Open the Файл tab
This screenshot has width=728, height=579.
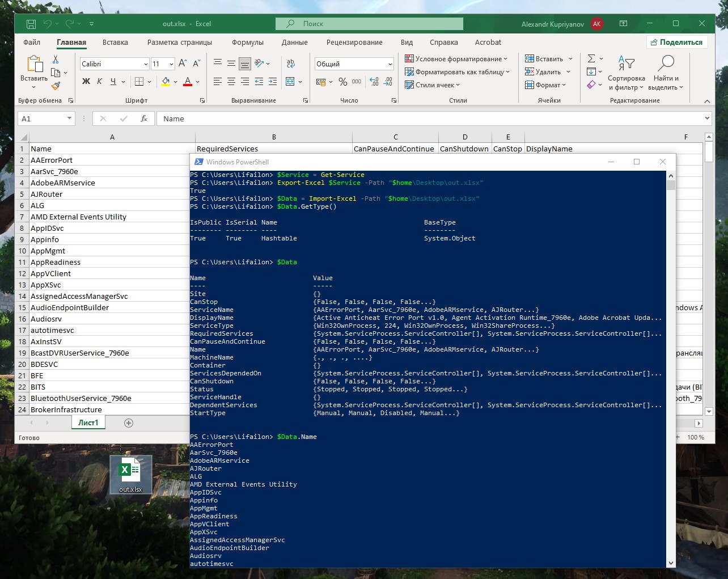[32, 42]
